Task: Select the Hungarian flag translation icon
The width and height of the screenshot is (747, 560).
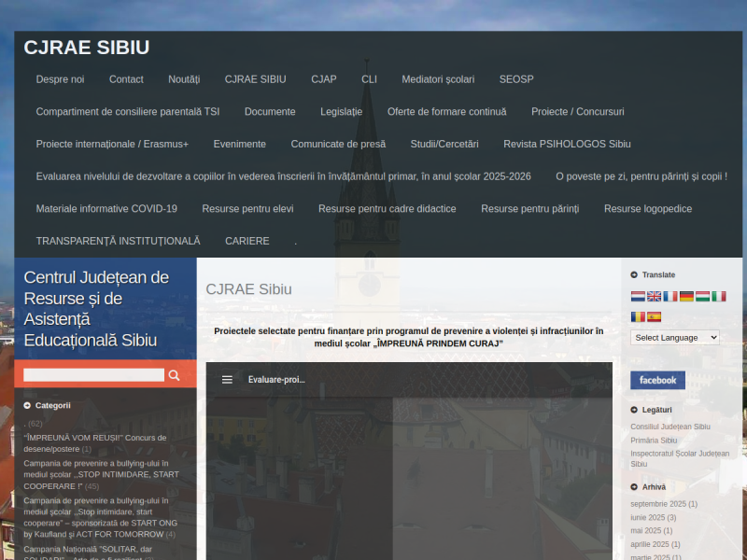Action: [702, 297]
